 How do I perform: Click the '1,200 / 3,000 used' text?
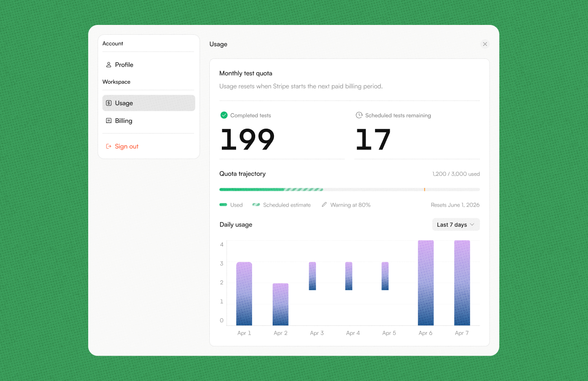[456, 174]
